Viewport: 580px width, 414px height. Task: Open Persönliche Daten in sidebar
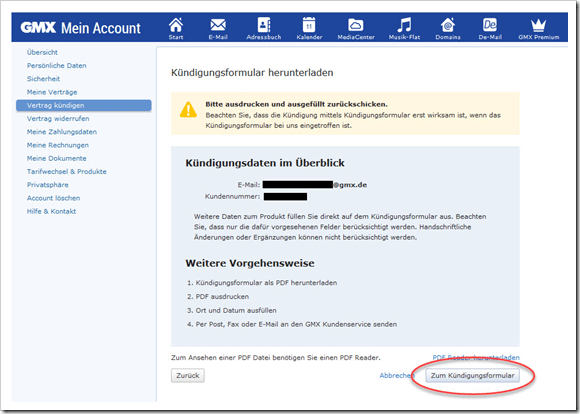[x=57, y=65]
